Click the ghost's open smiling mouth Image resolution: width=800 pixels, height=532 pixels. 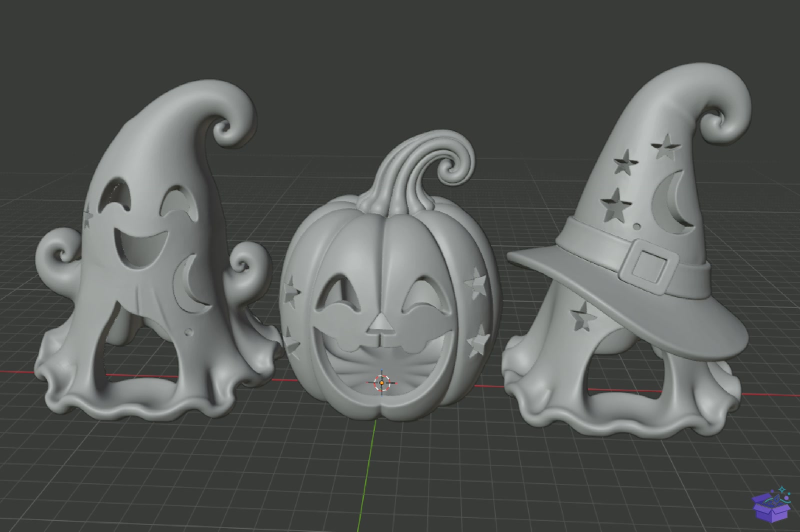[x=138, y=246]
